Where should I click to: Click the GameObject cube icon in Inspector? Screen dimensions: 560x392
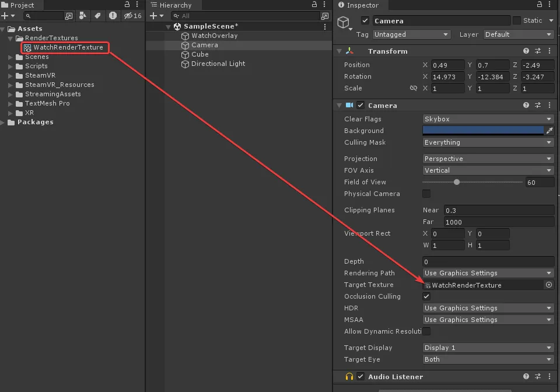pyautogui.click(x=343, y=23)
